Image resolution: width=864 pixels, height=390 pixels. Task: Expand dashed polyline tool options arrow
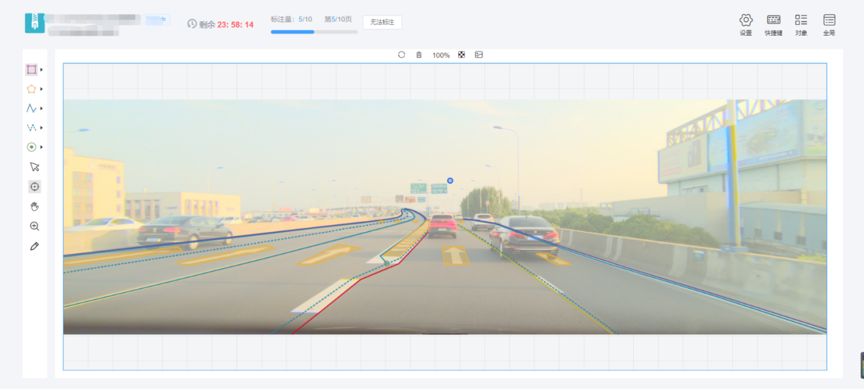(x=41, y=128)
